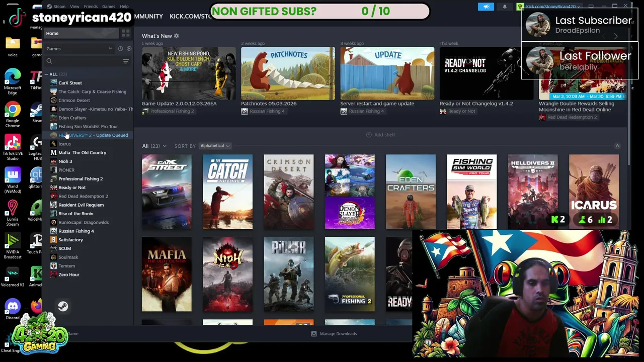The width and height of the screenshot is (644, 362).
Task: Select Zero Hour in the sidebar list
Action: (x=68, y=275)
